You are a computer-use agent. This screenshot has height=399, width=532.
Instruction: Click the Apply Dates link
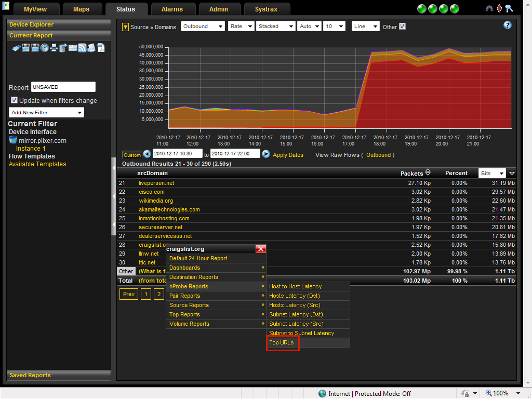[288, 155]
